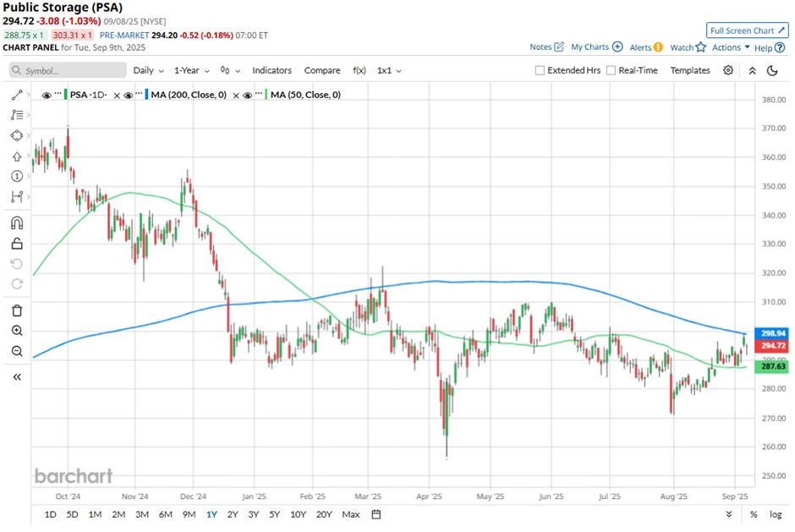Screen dimensions: 795x532
Task: Add chart to My Charts
Action: click(597, 47)
